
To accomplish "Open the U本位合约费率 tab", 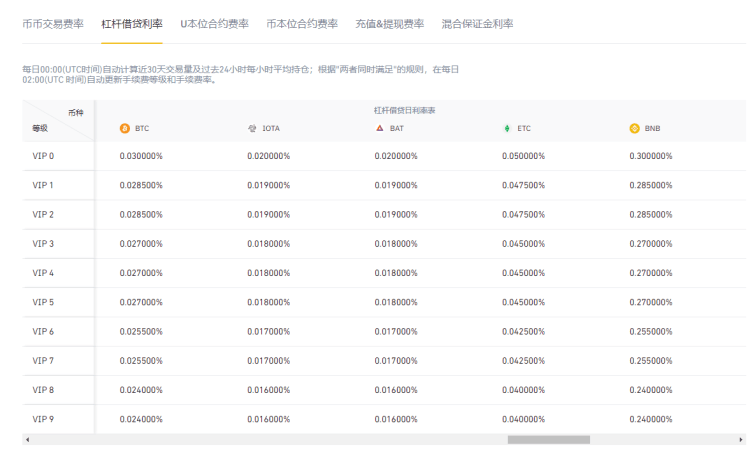I will pos(215,23).
